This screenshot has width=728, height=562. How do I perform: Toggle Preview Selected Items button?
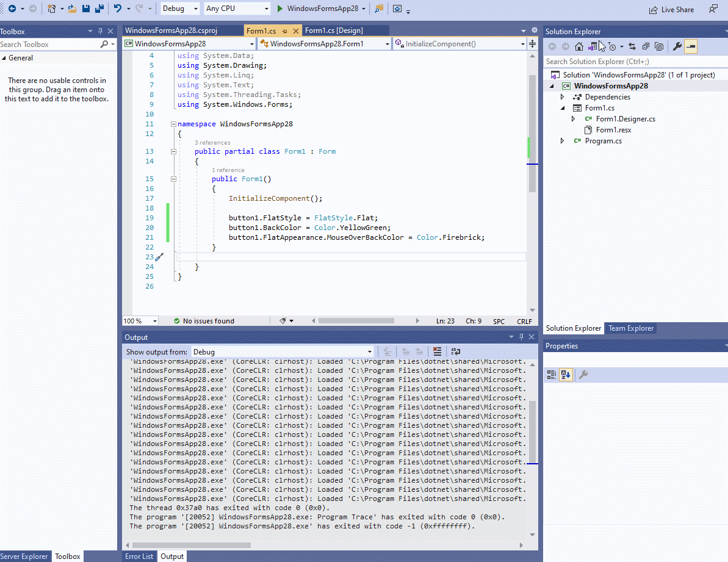point(691,46)
